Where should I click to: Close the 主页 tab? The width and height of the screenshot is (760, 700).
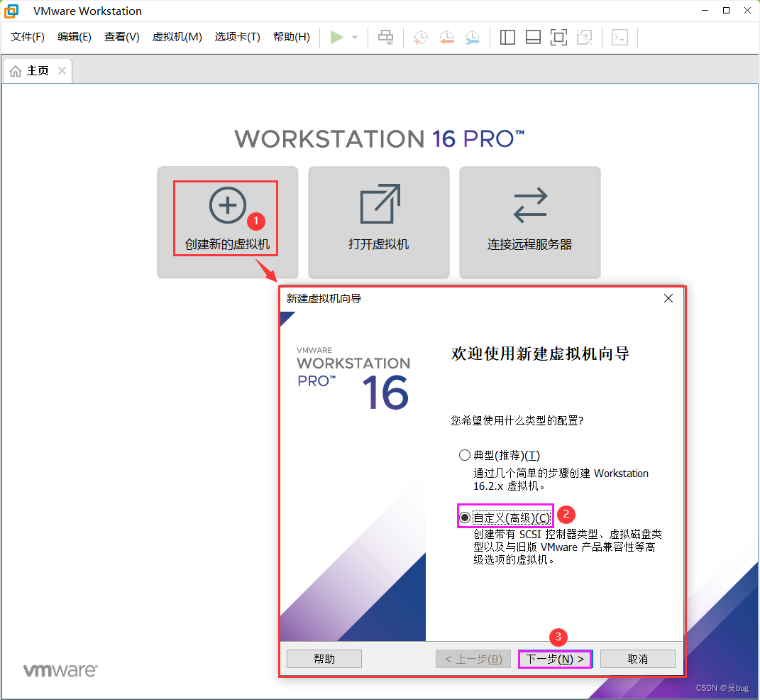[62, 71]
